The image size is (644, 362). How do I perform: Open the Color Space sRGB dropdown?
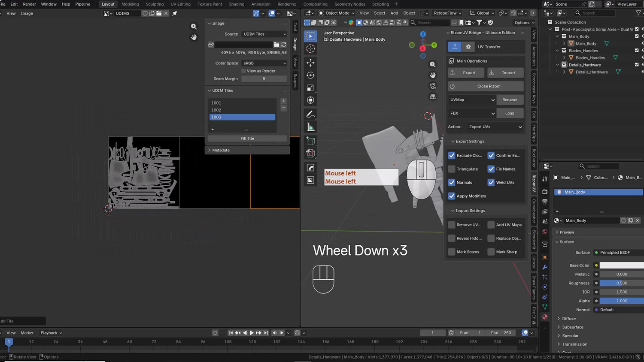264,63
